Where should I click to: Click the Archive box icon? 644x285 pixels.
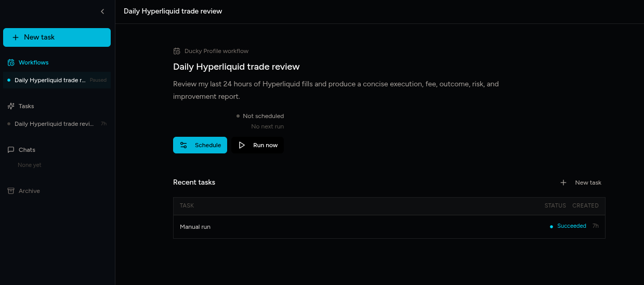click(11, 191)
